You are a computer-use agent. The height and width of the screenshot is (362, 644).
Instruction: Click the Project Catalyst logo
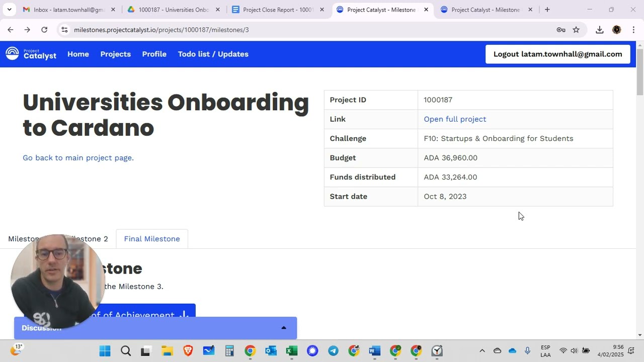click(x=31, y=54)
